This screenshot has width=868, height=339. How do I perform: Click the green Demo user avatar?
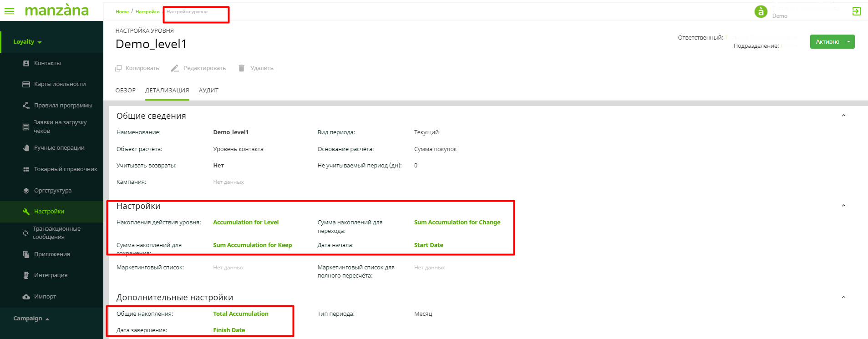pyautogui.click(x=761, y=11)
